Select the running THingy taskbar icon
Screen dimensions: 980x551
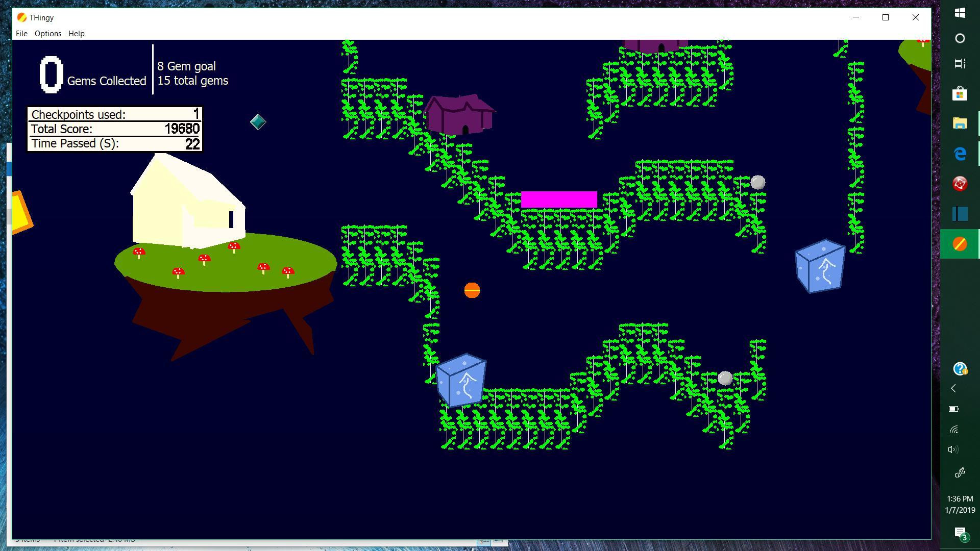point(960,244)
